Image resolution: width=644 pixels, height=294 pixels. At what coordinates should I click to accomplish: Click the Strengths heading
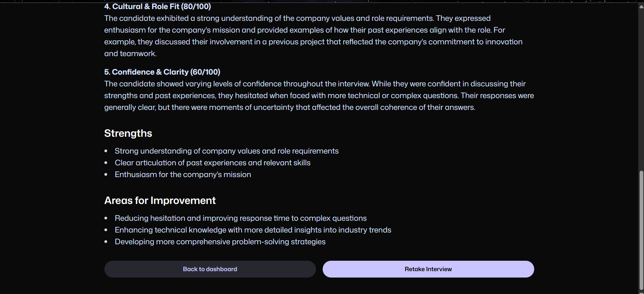pos(128,133)
